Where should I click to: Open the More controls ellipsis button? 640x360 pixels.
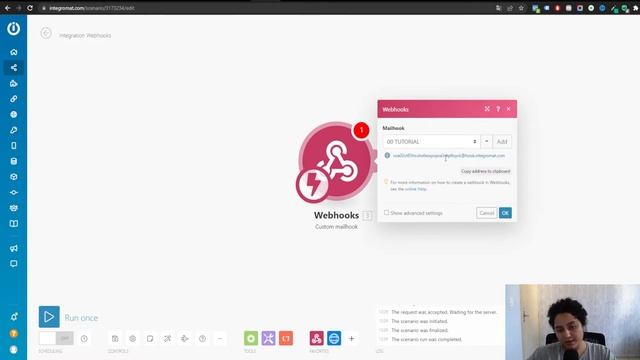[220, 338]
